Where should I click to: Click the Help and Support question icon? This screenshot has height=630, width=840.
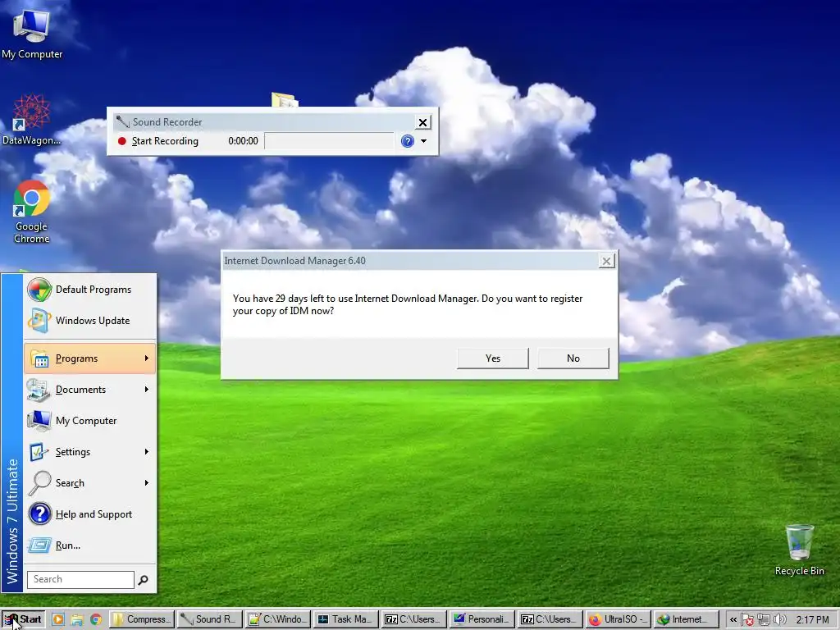39,514
